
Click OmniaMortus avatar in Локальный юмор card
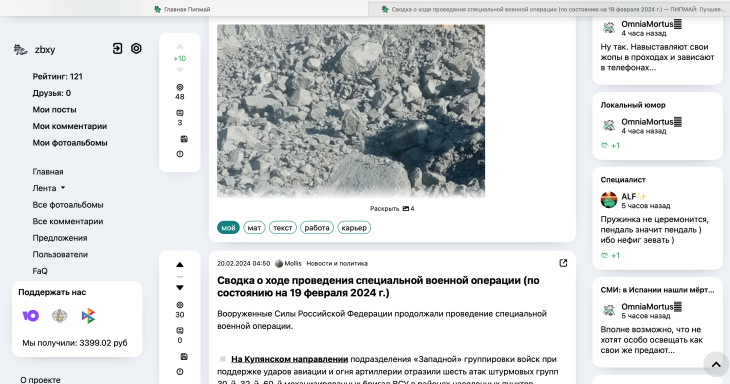click(608, 126)
